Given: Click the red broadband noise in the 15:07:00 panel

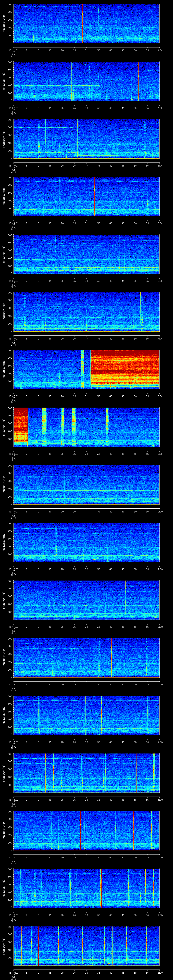Looking at the screenshot, I should point(125,369).
